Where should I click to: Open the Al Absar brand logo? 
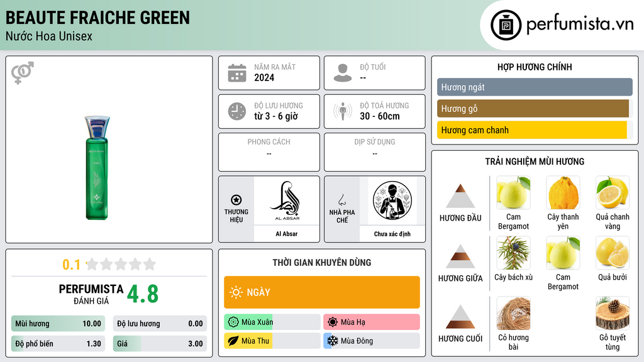click(287, 201)
